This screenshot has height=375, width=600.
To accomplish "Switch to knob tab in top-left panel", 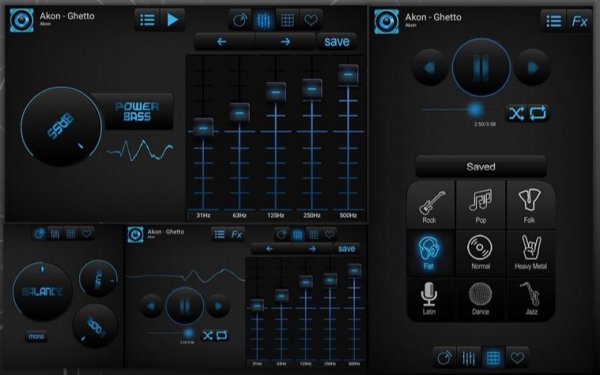I will 240,20.
